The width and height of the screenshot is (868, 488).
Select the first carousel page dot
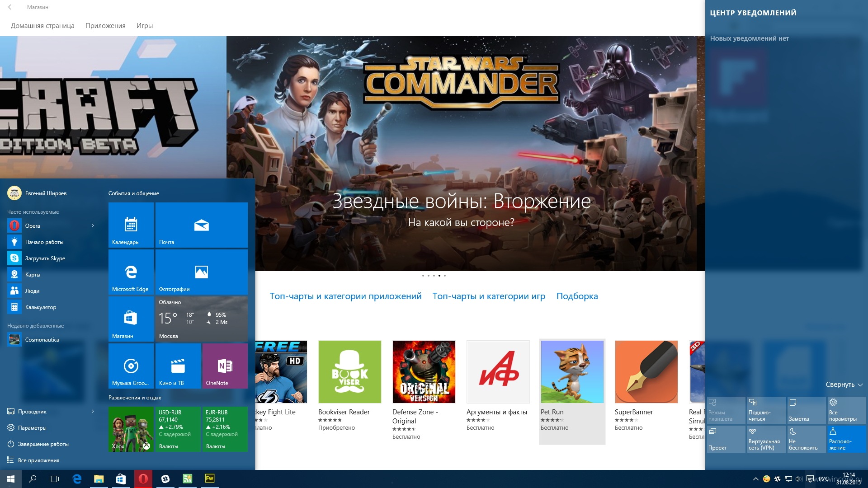pyautogui.click(x=423, y=275)
